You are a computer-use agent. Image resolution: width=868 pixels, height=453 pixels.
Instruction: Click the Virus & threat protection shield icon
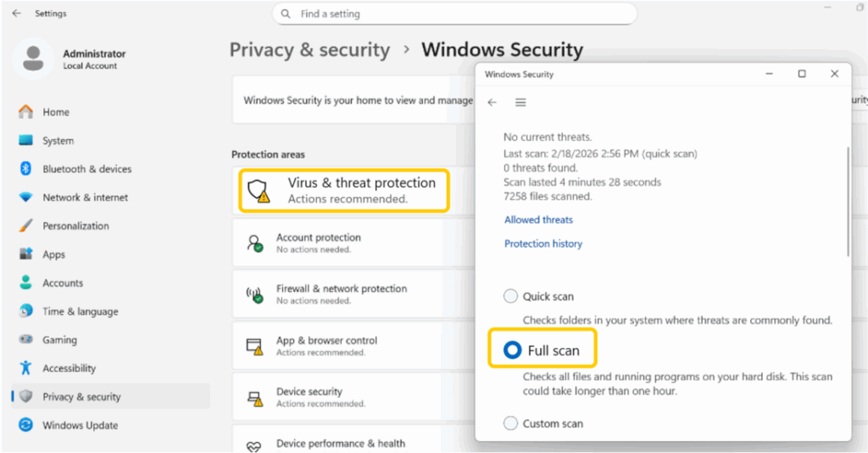[258, 191]
